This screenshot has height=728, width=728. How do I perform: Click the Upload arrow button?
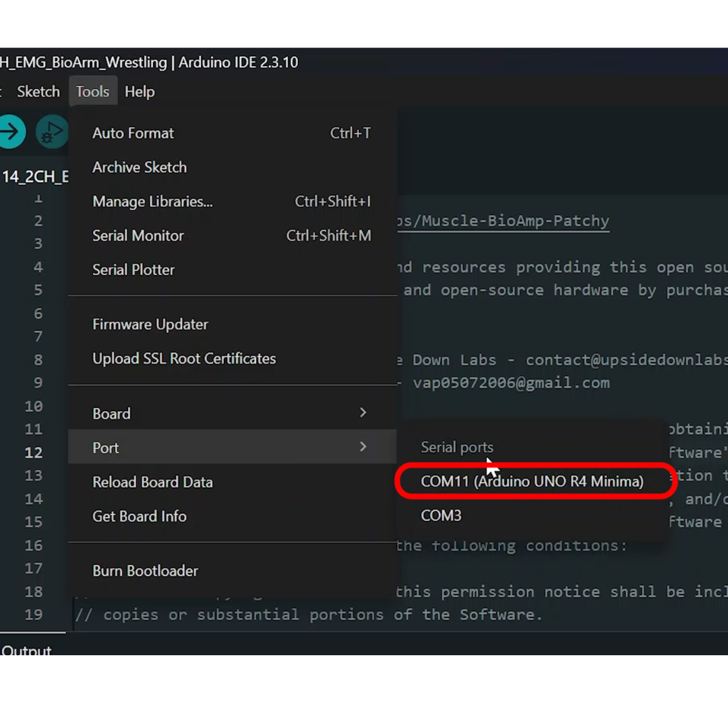point(11,132)
